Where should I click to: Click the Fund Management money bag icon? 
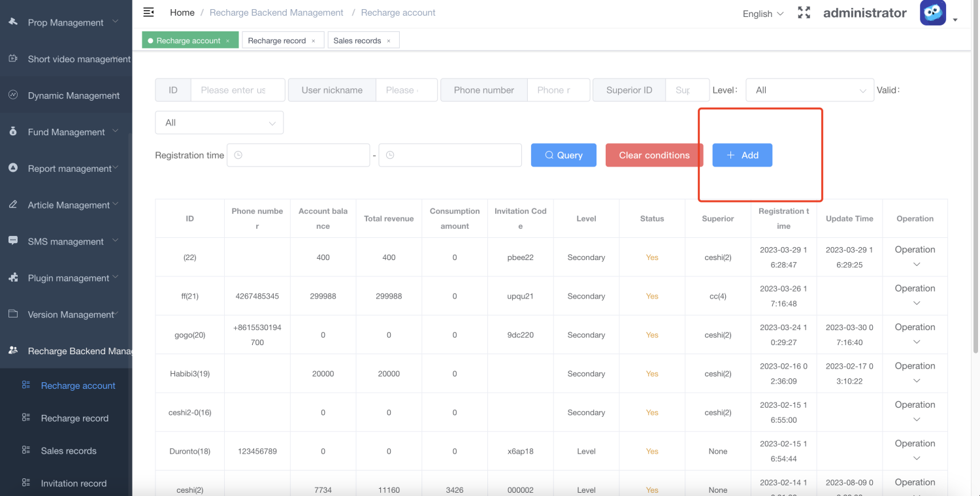[x=13, y=131]
